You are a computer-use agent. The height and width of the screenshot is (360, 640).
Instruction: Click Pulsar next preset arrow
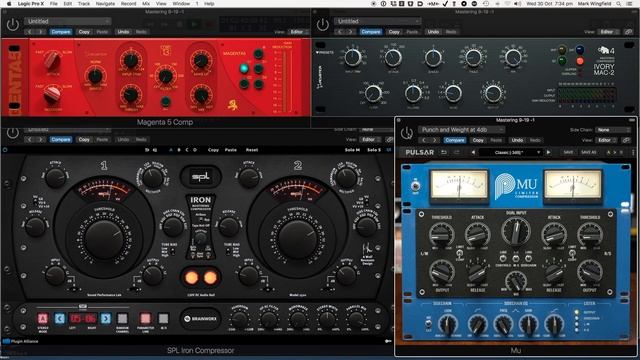pyautogui.click(x=548, y=152)
